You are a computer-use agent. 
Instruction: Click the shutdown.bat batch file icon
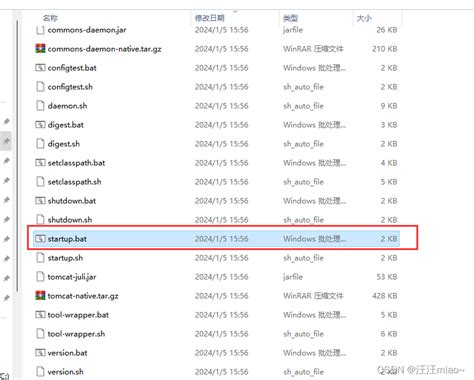pos(40,201)
